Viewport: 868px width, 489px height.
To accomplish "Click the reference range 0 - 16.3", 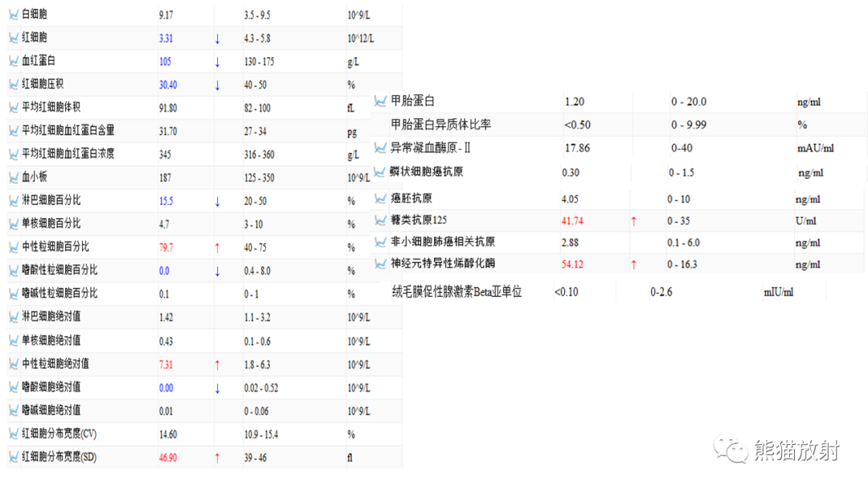I will coord(682,264).
